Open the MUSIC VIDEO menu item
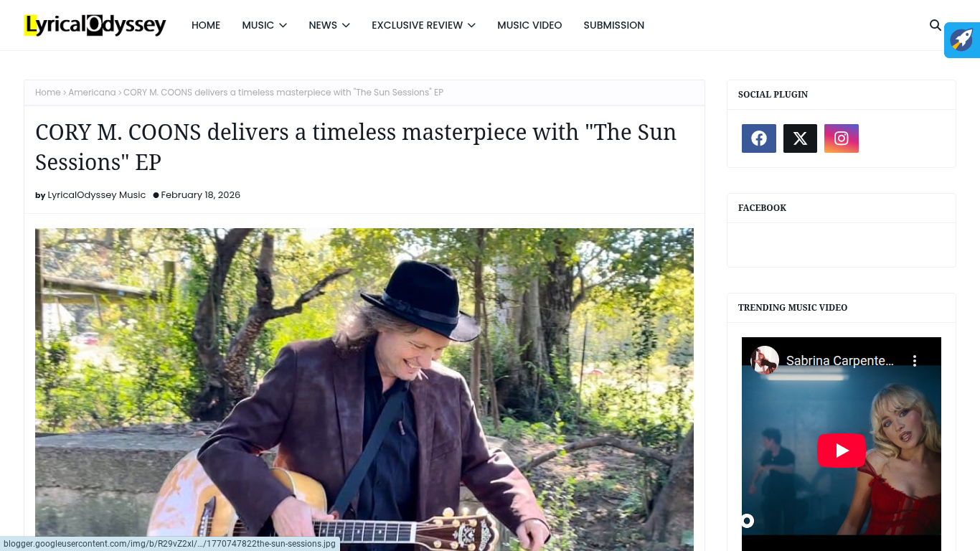This screenshot has width=980, height=551. tap(529, 25)
